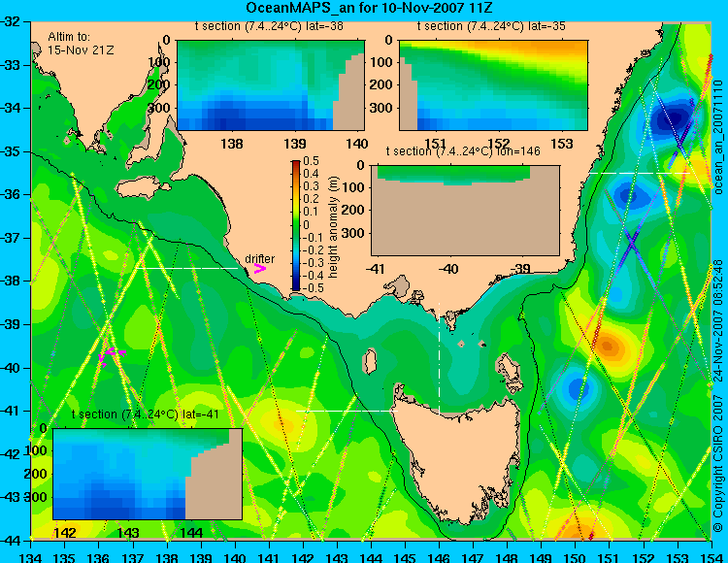Click the "t section (7.4..24°C) lat=-35" inset title
Image resolution: width=728 pixels, height=563 pixels.
(x=491, y=26)
